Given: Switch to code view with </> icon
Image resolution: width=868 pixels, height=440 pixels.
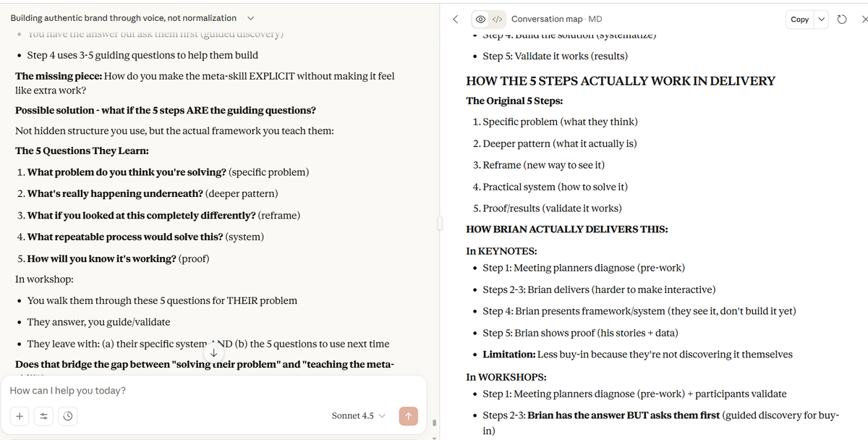Looking at the screenshot, I should click(498, 20).
